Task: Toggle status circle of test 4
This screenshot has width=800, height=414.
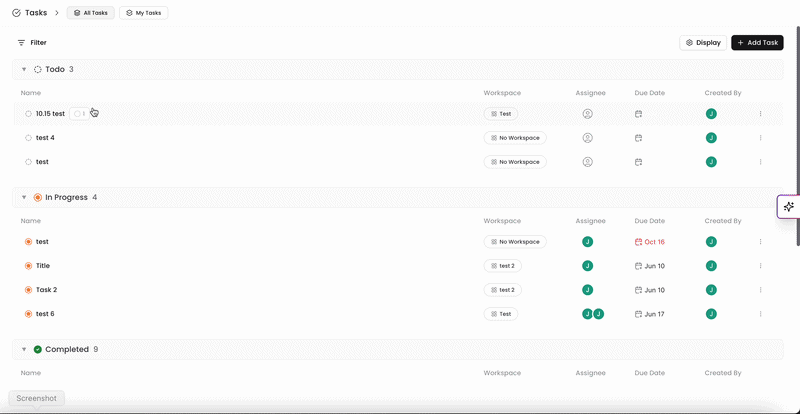Action: [x=29, y=138]
